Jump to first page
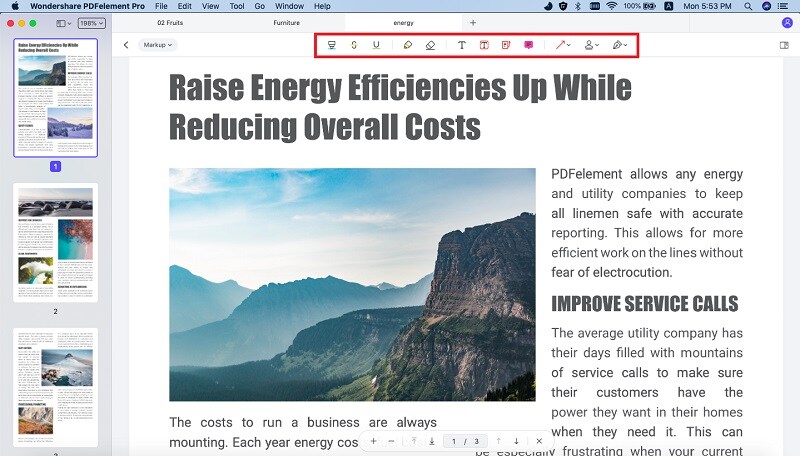Viewport: 800px width, 456px height. (x=414, y=441)
